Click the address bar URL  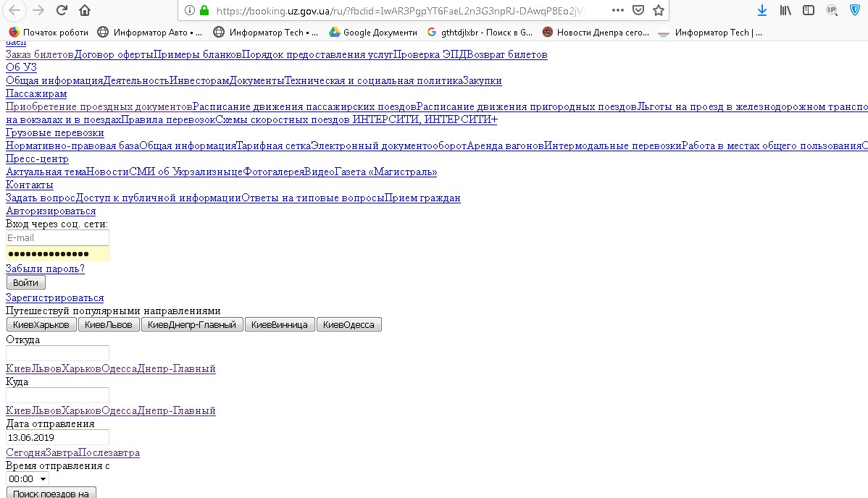pyautogui.click(x=400, y=11)
